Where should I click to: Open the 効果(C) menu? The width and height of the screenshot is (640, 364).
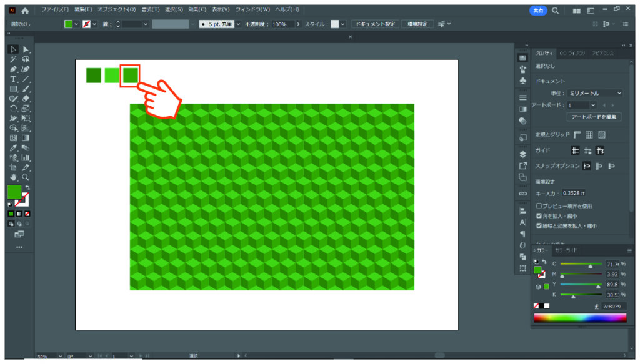pyautogui.click(x=197, y=9)
